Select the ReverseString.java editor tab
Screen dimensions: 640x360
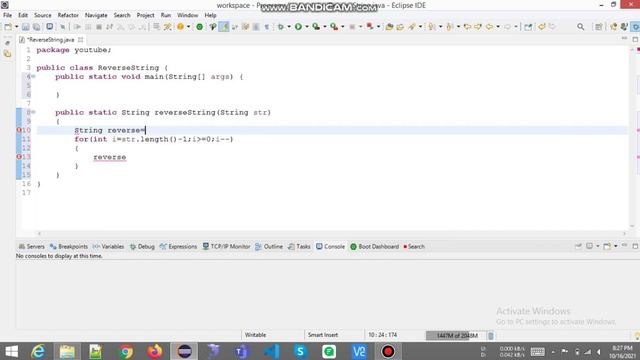coord(50,40)
